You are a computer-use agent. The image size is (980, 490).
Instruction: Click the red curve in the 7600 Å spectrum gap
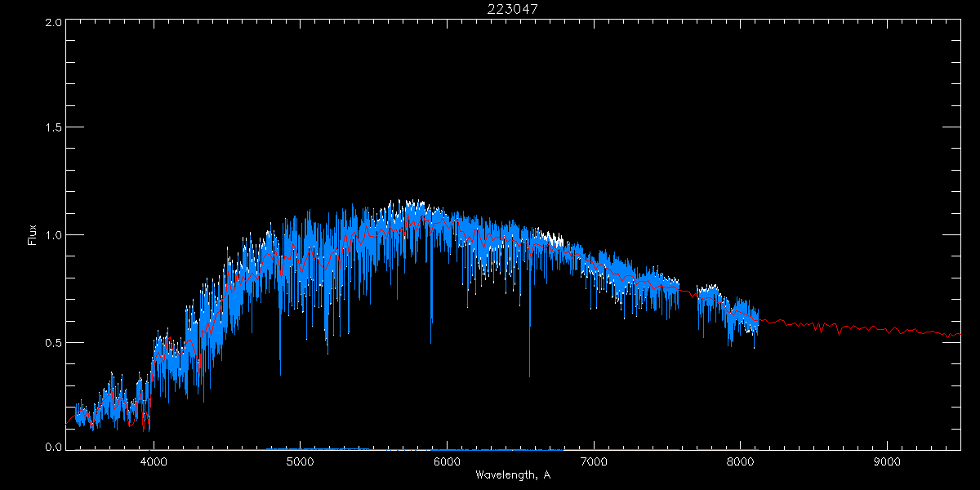[x=688, y=291]
